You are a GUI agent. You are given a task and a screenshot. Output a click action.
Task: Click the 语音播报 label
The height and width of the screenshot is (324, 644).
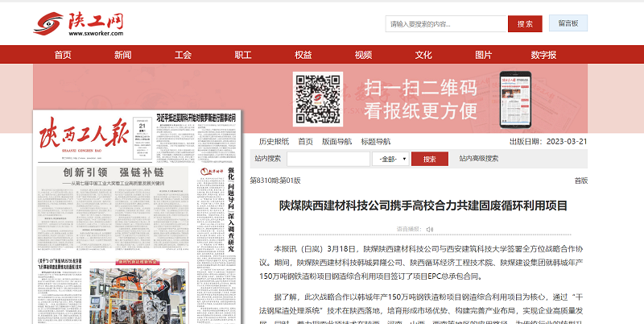tap(409, 229)
